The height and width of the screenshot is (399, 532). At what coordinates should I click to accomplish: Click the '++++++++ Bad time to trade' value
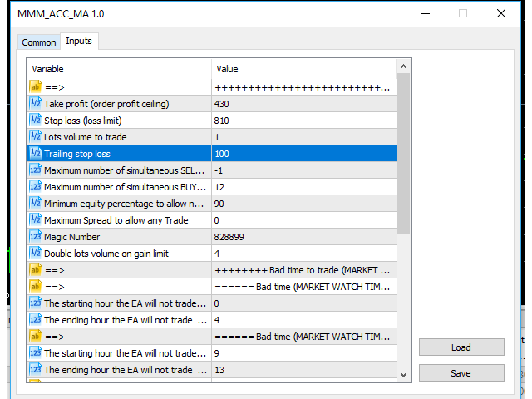click(304, 270)
